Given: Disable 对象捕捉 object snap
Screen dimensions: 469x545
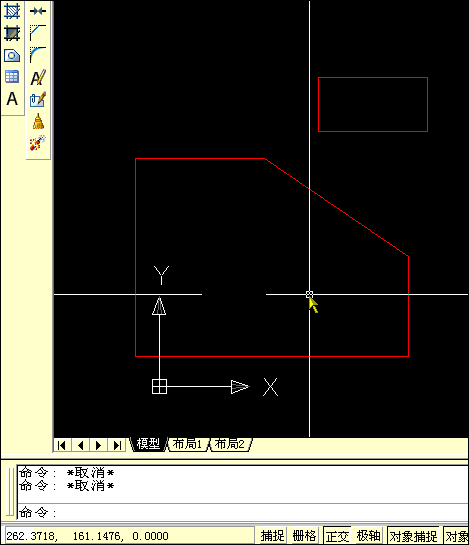Looking at the screenshot, I should click(413, 536).
